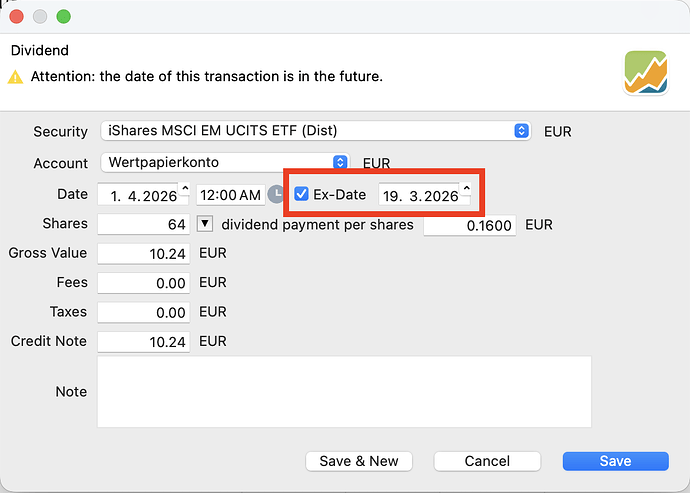This screenshot has height=493, width=690.
Task: Open the Security dropdown list
Action: pyautogui.click(x=521, y=131)
